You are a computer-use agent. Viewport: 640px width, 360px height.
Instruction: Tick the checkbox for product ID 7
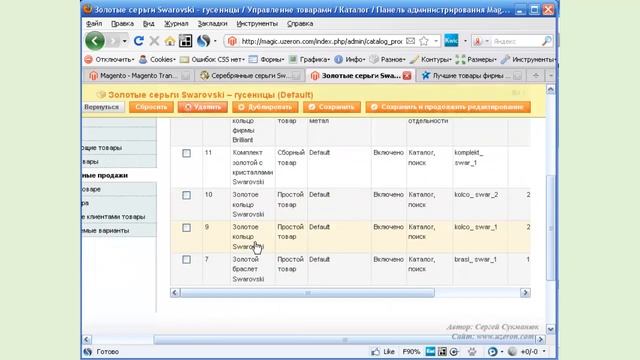(187, 260)
